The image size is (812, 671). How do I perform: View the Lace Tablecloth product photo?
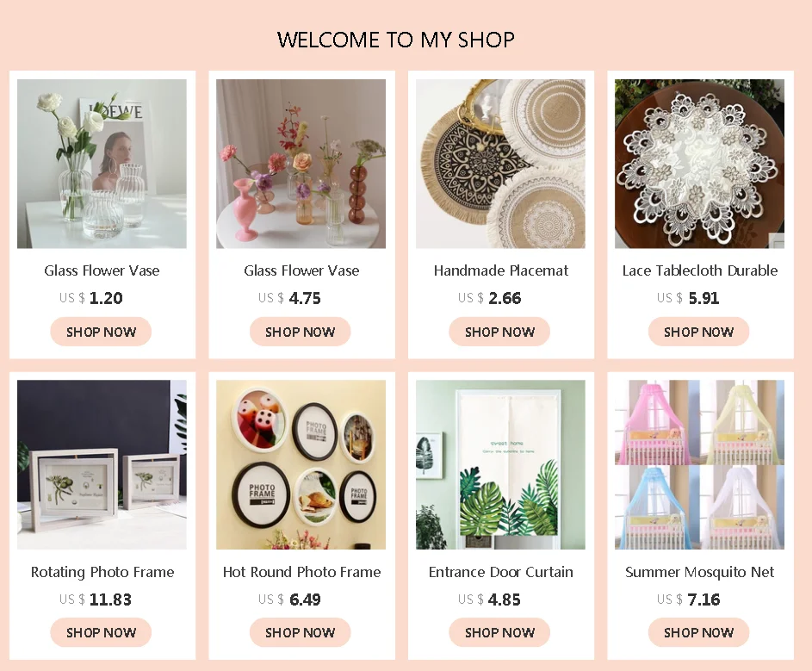point(699,164)
